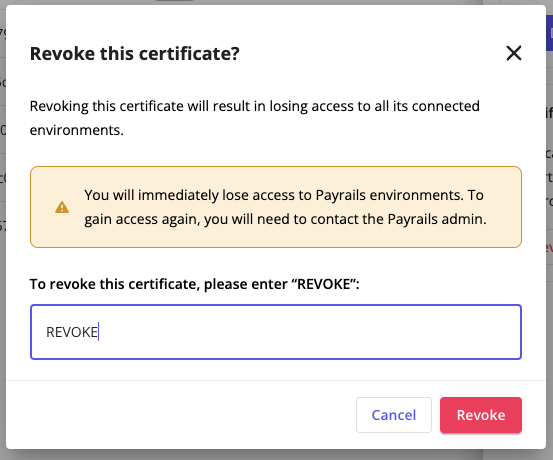Click the "To revoke this certificate" field label
The image size is (553, 460).
click(195, 284)
